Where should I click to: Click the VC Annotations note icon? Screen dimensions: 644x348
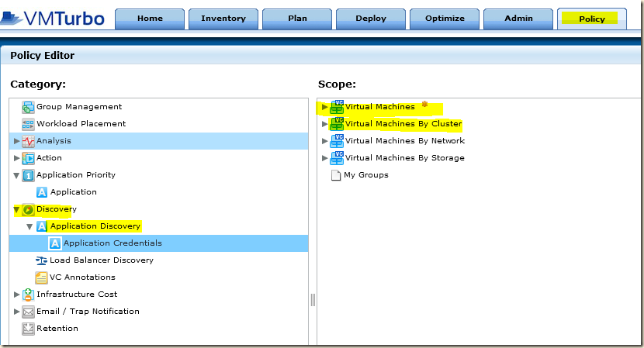point(41,277)
